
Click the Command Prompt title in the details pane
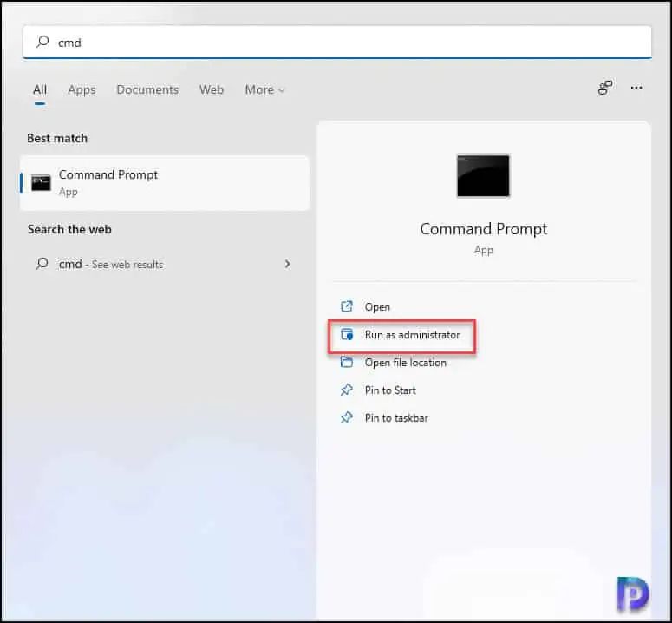coord(483,229)
